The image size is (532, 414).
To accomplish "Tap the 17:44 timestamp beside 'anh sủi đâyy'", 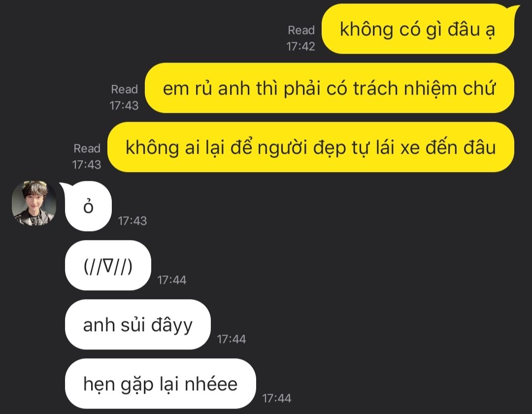I will click(232, 339).
